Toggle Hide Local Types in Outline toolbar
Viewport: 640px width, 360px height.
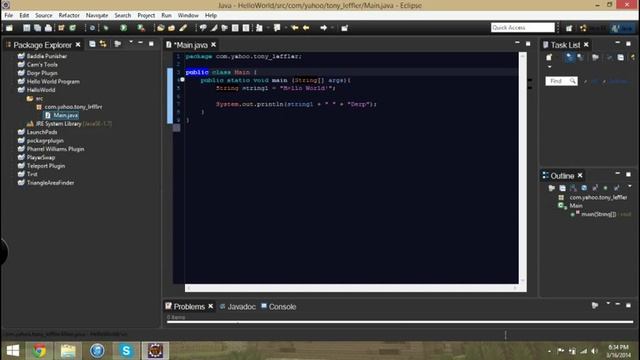(616, 188)
